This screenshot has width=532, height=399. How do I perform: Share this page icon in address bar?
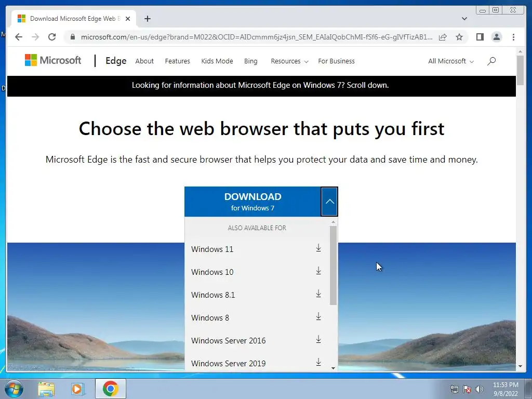(x=443, y=37)
